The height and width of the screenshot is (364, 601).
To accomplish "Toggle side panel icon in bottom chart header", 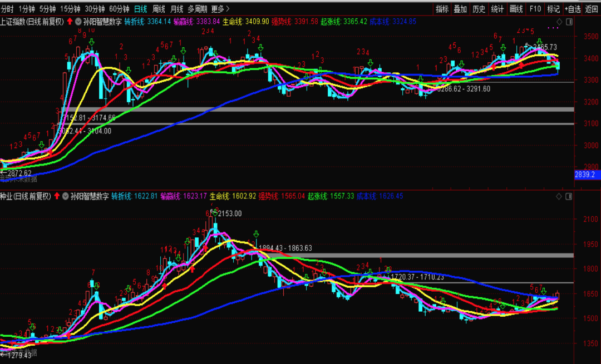I will 569,196.
